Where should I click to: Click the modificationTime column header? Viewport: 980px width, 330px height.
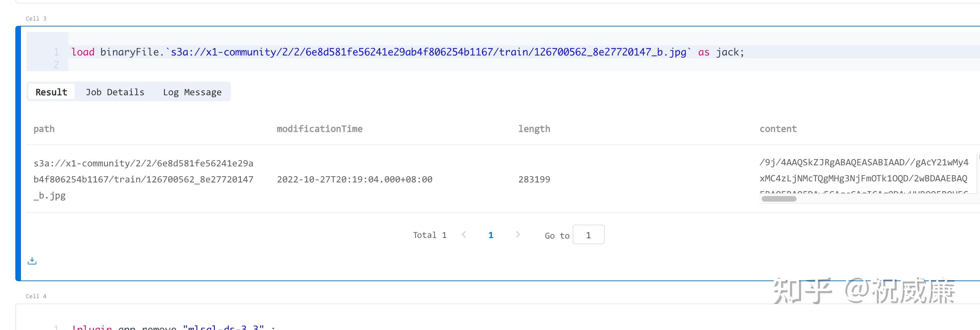pos(319,129)
